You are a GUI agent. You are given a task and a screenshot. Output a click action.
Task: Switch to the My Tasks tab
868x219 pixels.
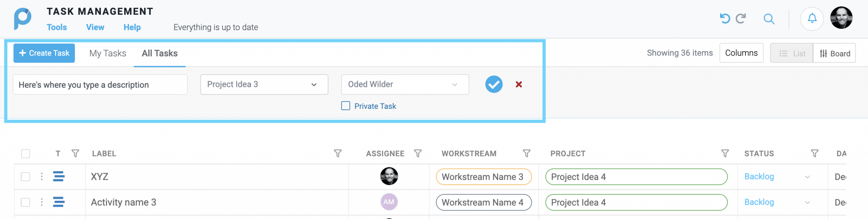pyautogui.click(x=108, y=53)
